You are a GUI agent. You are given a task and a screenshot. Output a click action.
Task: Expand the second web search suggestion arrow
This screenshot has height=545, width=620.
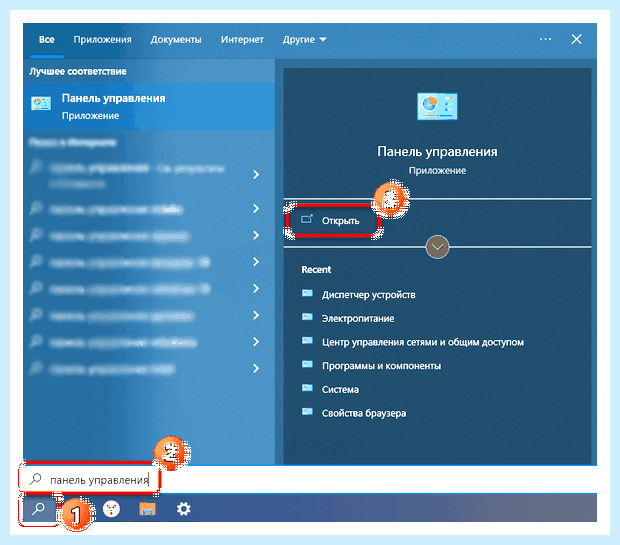(256, 208)
